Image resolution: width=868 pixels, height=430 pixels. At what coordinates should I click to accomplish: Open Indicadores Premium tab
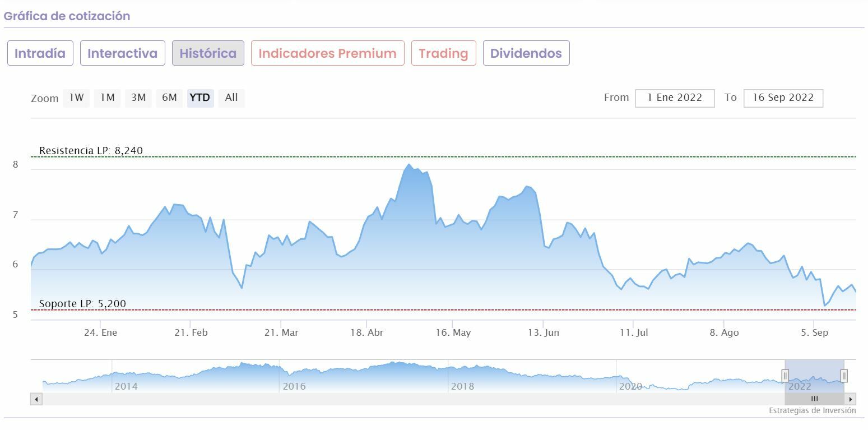327,53
